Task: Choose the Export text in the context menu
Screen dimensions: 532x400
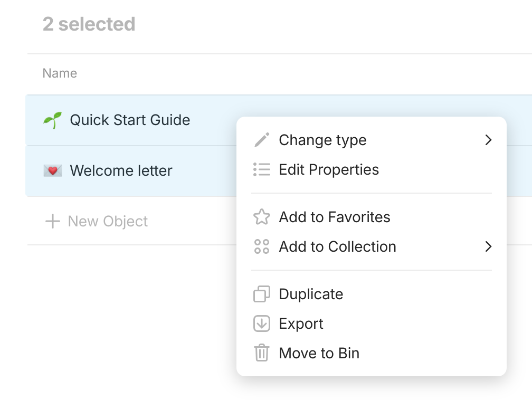Action: click(301, 323)
